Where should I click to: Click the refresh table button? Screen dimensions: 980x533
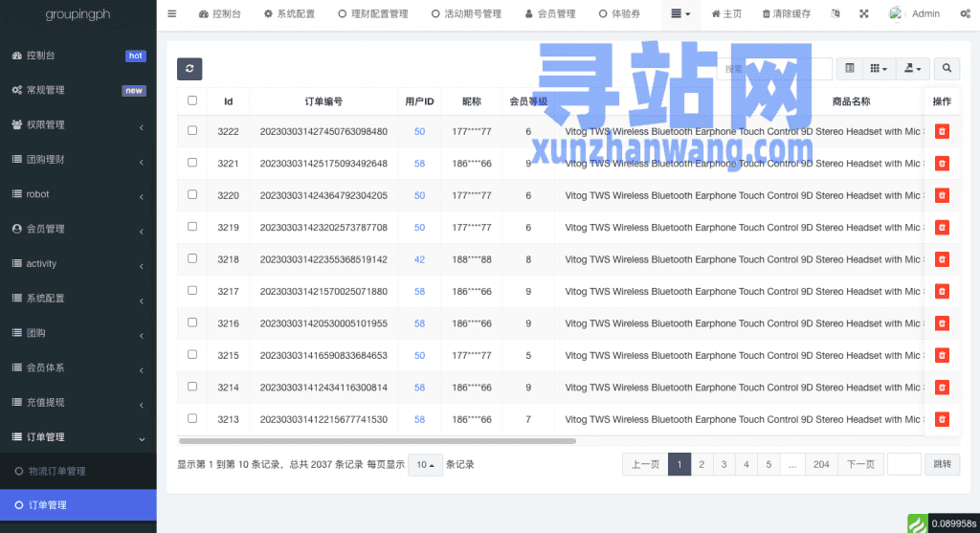coord(189,69)
